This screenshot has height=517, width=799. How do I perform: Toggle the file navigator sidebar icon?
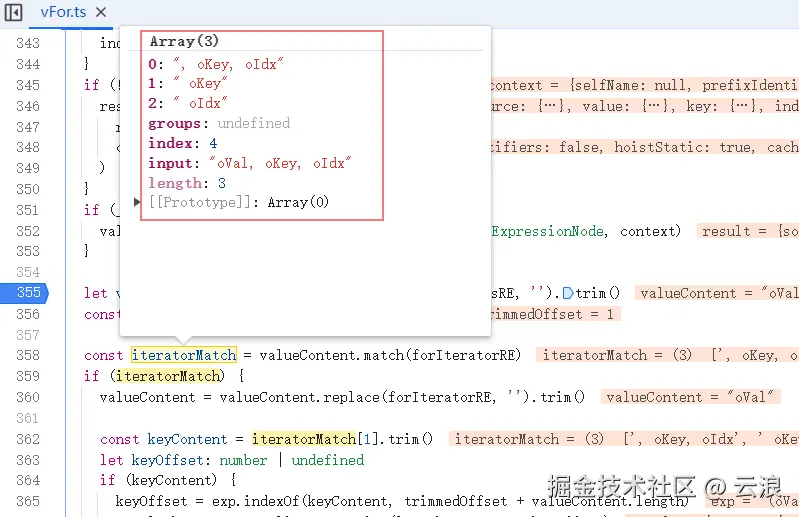[13, 12]
